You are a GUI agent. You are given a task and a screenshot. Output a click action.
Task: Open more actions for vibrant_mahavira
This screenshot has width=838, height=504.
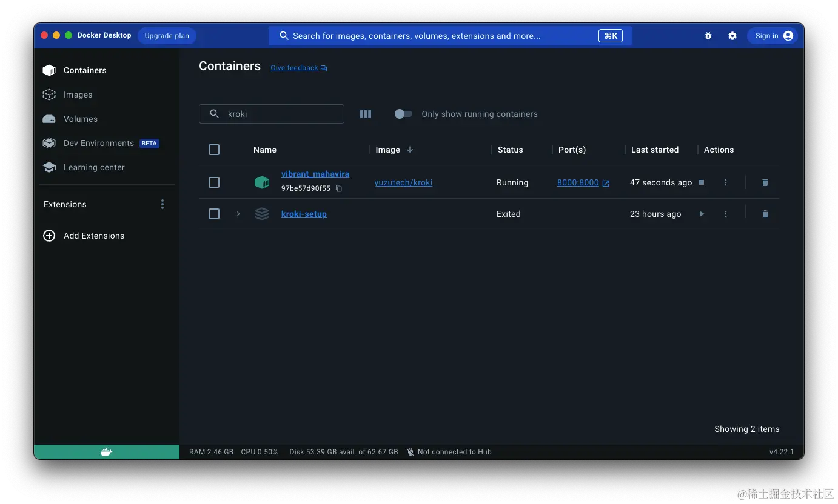pos(726,182)
